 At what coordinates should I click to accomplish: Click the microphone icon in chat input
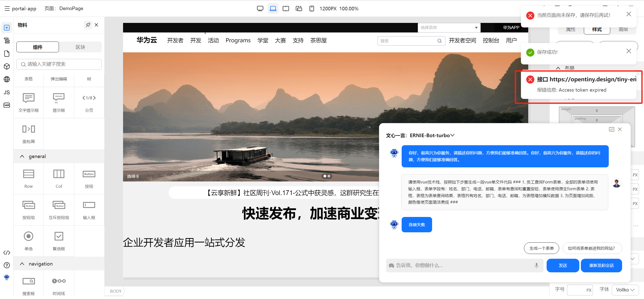point(536,265)
